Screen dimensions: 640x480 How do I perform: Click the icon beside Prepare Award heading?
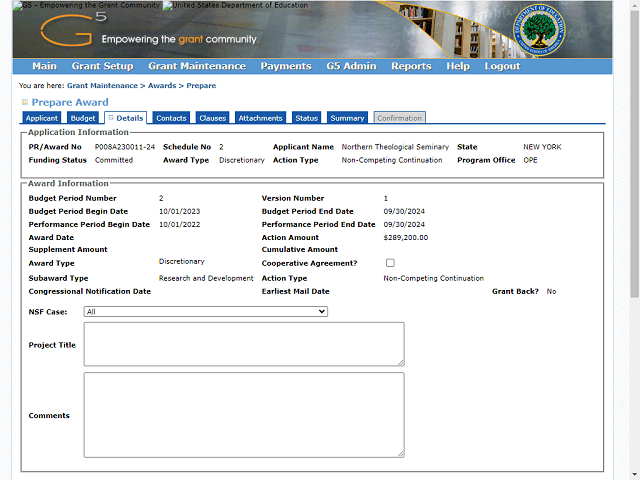click(x=25, y=102)
